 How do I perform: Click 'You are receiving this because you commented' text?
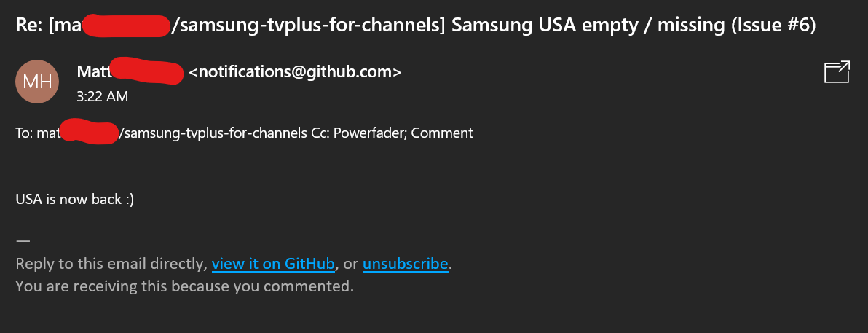click(x=184, y=286)
